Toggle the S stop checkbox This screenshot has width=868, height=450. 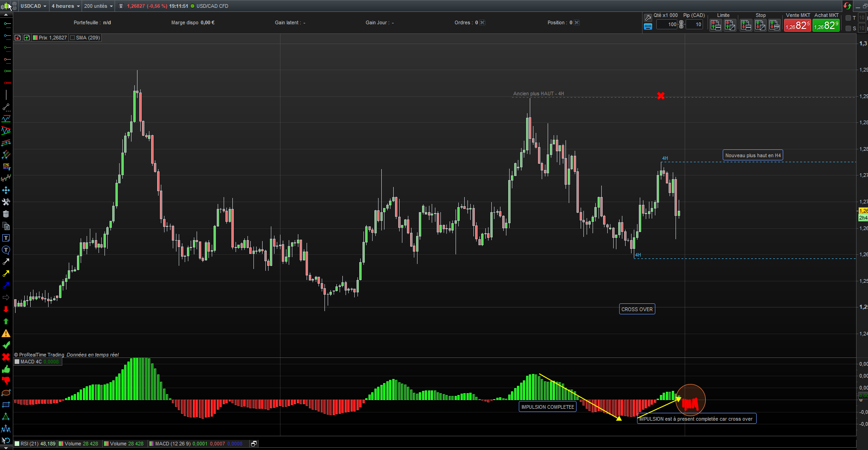click(x=848, y=28)
